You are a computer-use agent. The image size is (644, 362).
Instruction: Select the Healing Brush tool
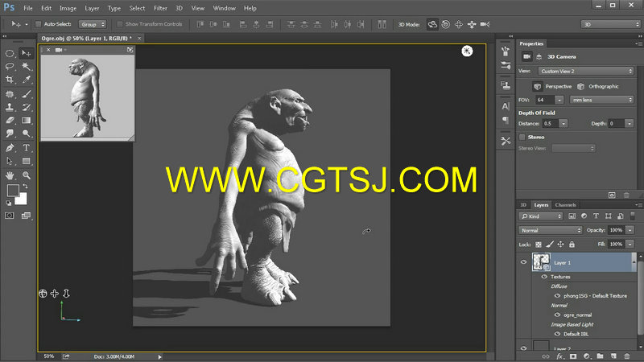tap(10, 94)
